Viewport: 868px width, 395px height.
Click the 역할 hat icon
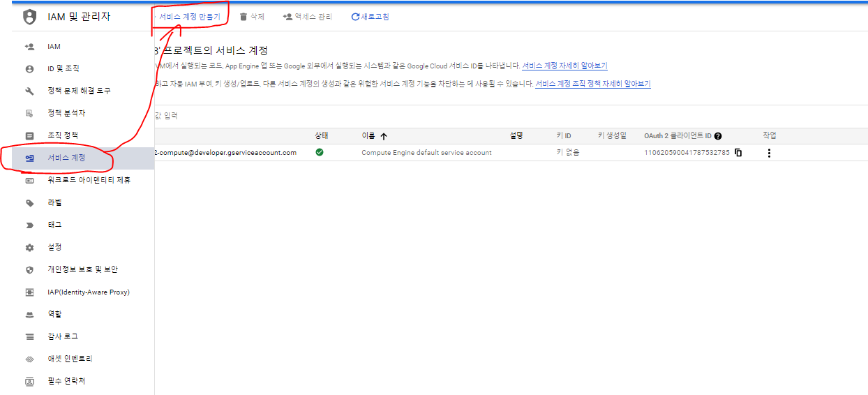(x=29, y=315)
